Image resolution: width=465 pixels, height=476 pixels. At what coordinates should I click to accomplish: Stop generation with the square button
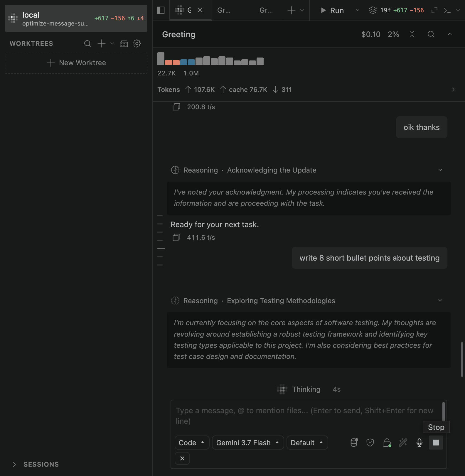436,443
